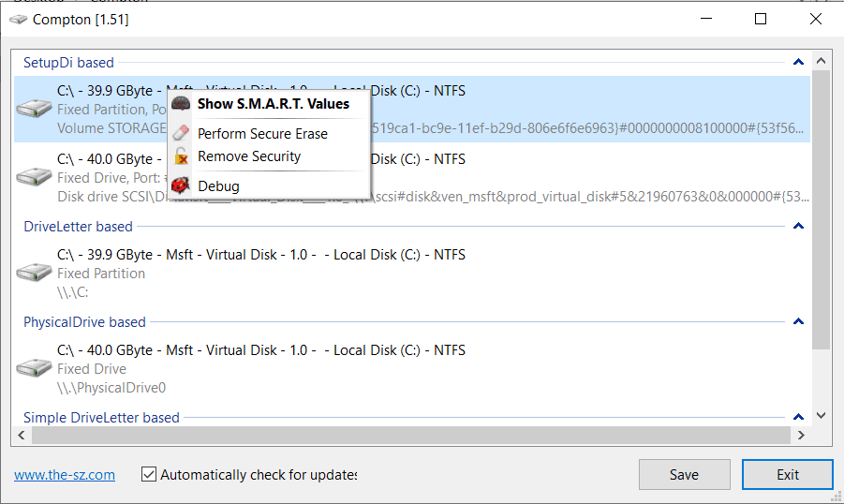Toggle Automatically check for updates checkbox
Image resolution: width=844 pixels, height=504 pixels.
point(149,474)
